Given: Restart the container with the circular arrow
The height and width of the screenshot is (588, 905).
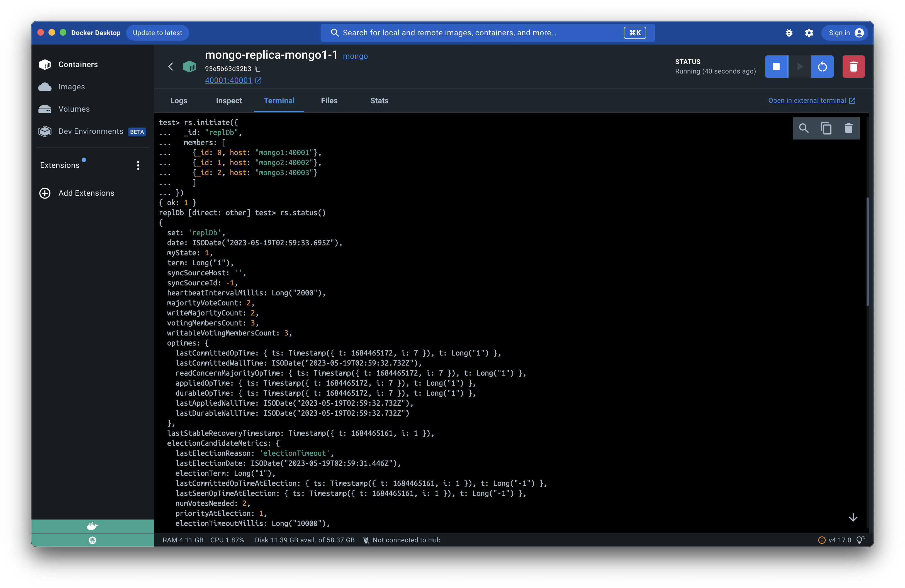Looking at the screenshot, I should tap(822, 67).
